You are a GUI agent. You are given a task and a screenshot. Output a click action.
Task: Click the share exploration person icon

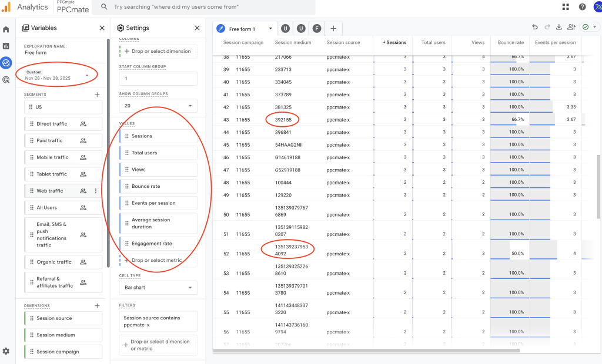(x=571, y=27)
